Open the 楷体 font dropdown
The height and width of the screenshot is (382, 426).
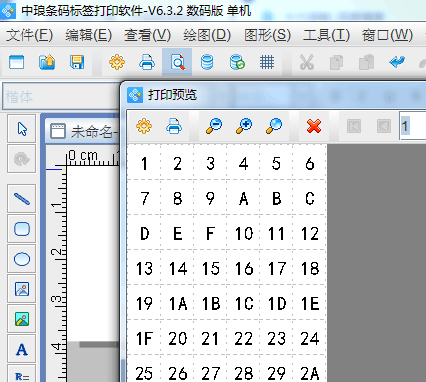(61, 97)
